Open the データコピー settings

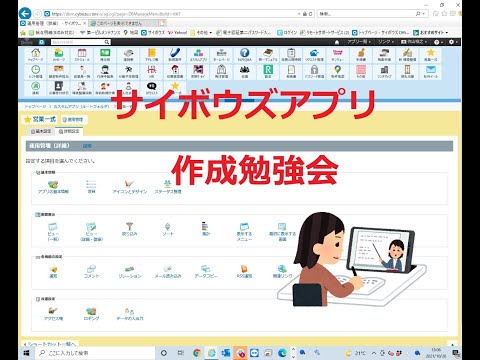206,272
